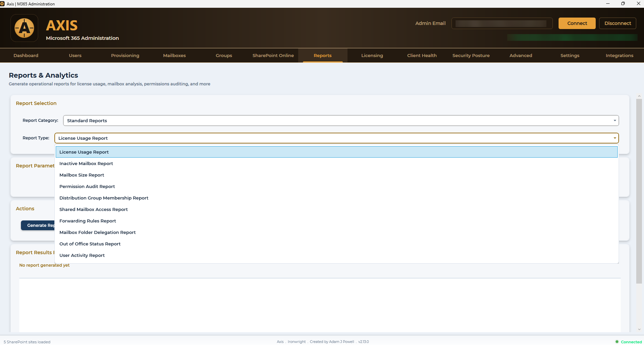Screen dimensions: 644x345
Task: Click the v2.13.0 version text
Action: click(363, 342)
